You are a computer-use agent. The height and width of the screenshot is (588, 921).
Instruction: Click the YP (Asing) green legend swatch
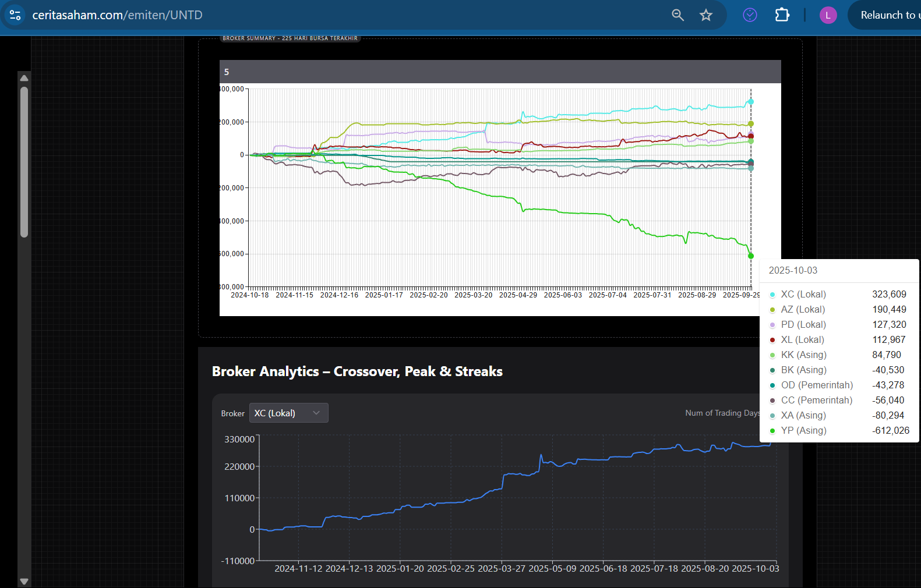click(772, 431)
